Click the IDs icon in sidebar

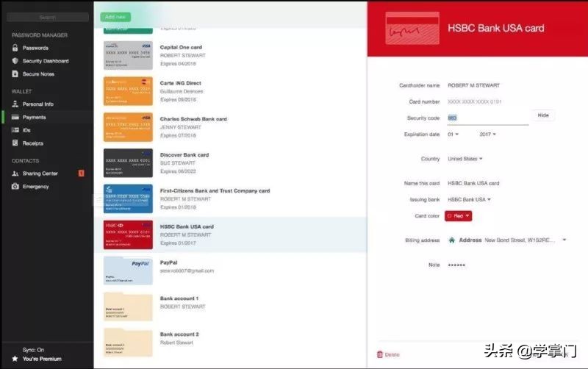(15, 130)
